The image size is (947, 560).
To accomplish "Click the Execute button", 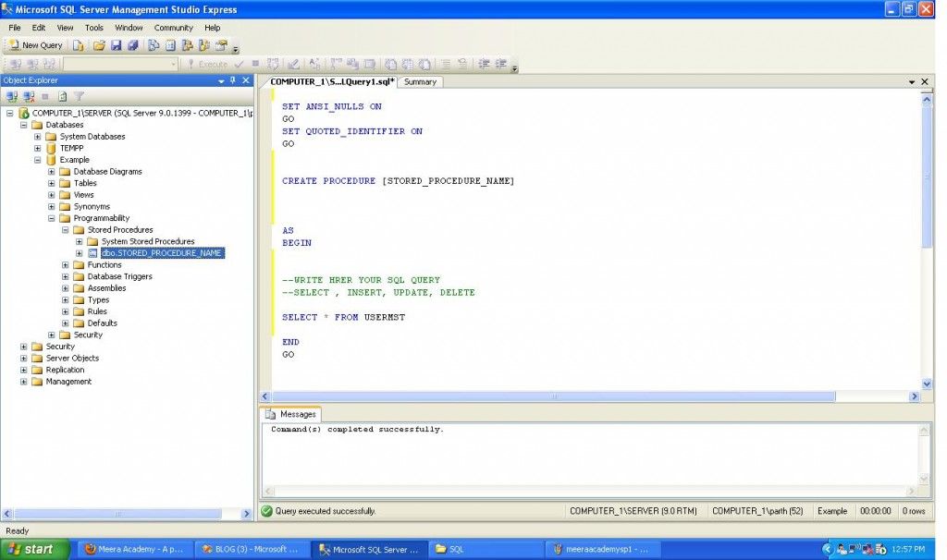I will [x=207, y=64].
